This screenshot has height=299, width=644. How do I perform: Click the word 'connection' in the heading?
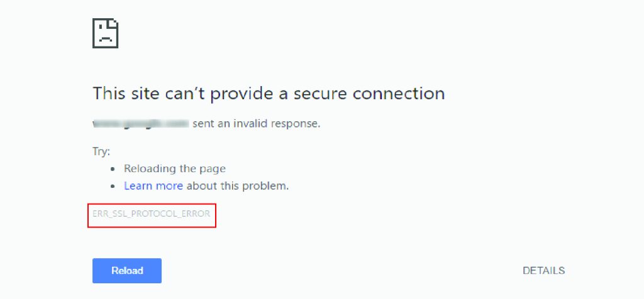(x=399, y=94)
